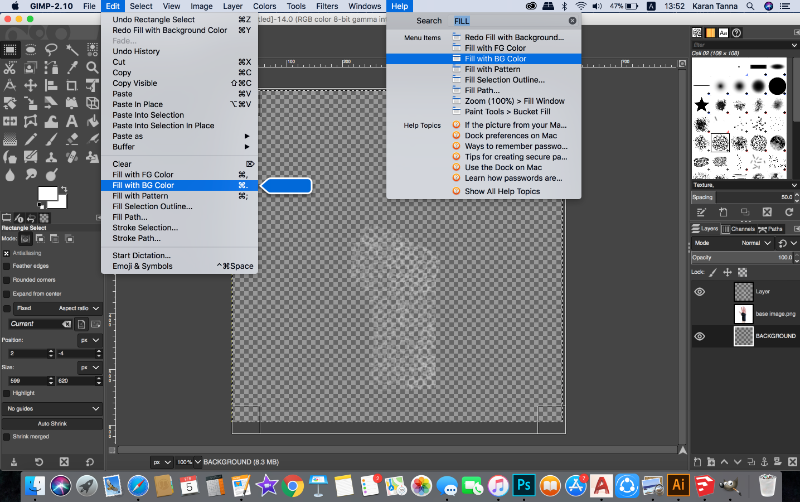Enable the Expand from center checkbox

coord(7,294)
